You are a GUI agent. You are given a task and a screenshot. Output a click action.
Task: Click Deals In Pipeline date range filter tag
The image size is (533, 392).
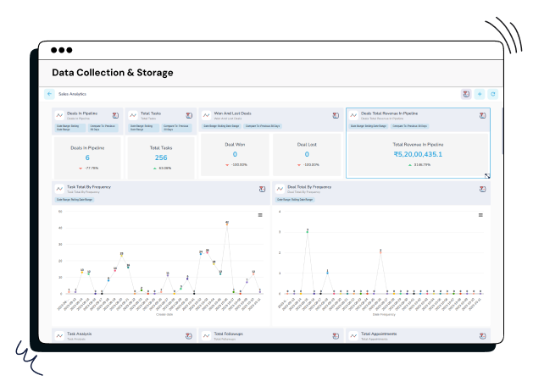[x=70, y=128]
